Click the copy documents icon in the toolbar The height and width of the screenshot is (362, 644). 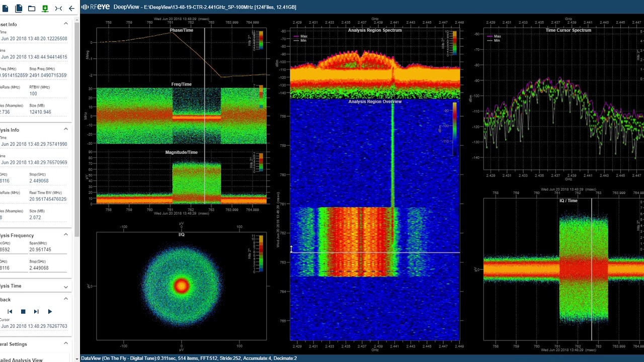(19, 8)
